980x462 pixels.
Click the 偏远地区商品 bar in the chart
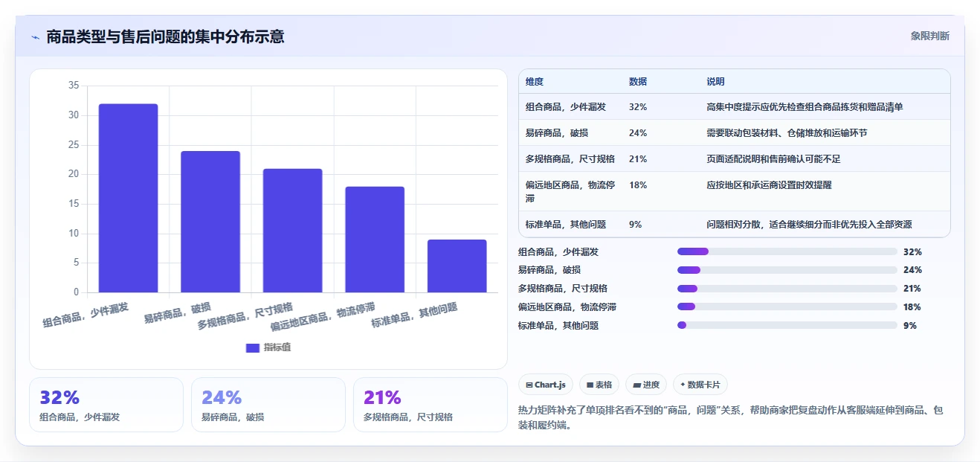tap(375, 240)
